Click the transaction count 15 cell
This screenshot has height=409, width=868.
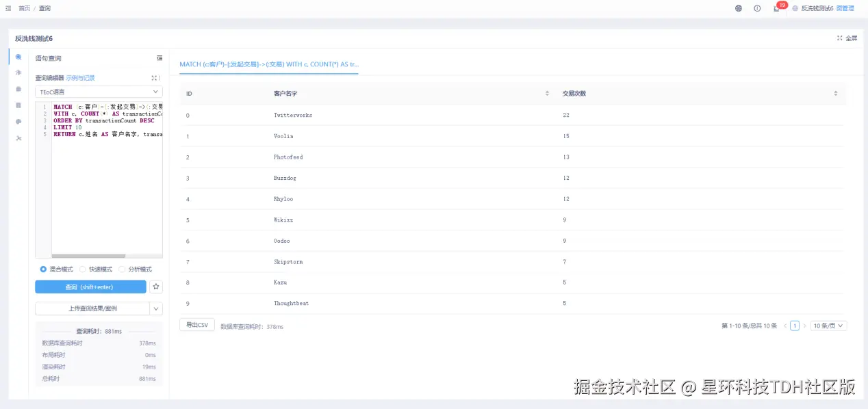click(566, 136)
